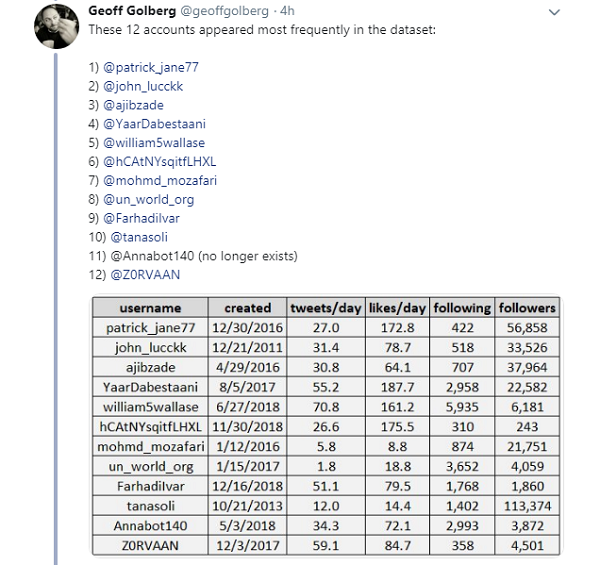
Task: Open Geoff Golberg's display name link
Action: (x=132, y=11)
